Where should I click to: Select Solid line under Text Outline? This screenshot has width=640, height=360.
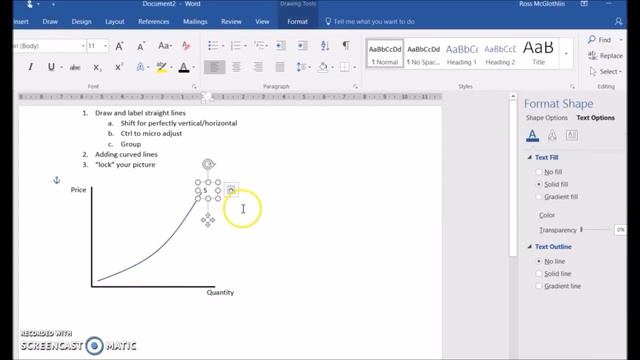point(553,273)
